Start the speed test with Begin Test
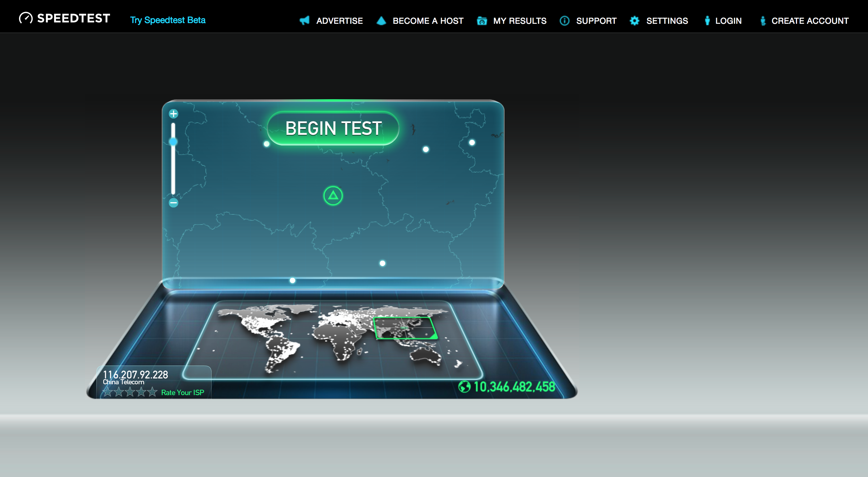The width and height of the screenshot is (868, 477). pyautogui.click(x=333, y=128)
